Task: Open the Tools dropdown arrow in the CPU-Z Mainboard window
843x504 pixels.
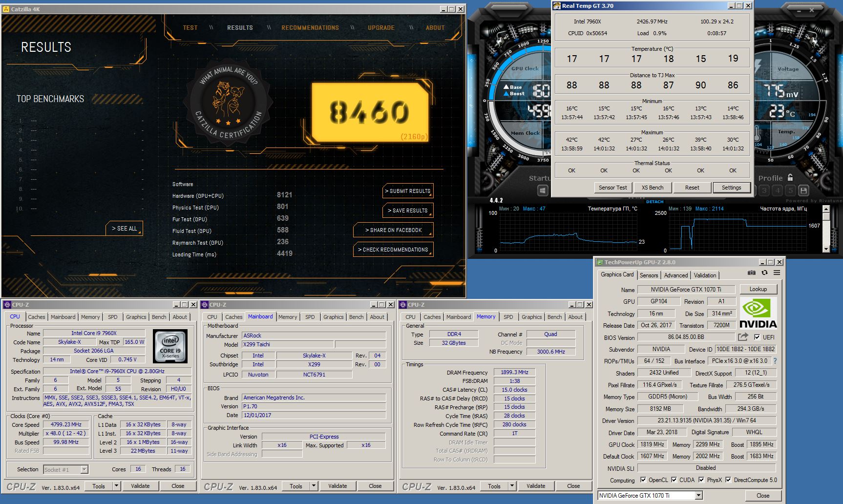Action: point(314,486)
